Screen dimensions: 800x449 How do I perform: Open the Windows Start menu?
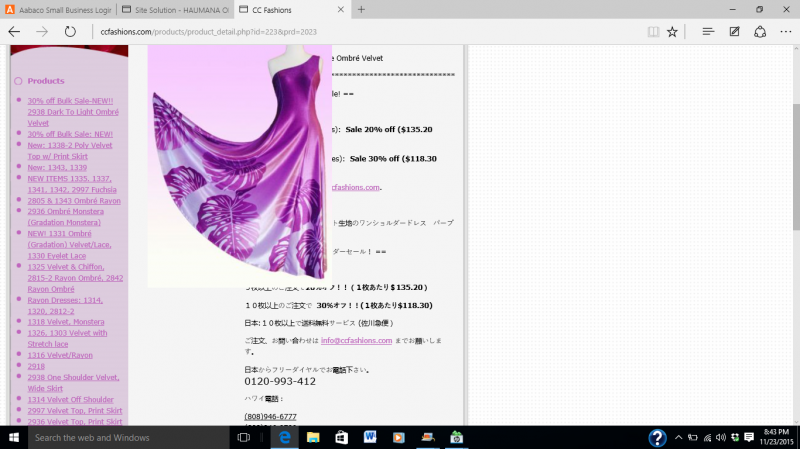14,438
